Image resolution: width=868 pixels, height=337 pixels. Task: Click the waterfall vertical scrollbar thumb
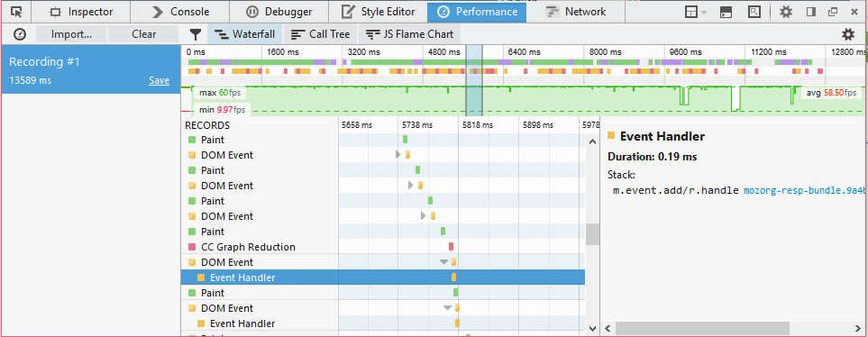(592, 234)
